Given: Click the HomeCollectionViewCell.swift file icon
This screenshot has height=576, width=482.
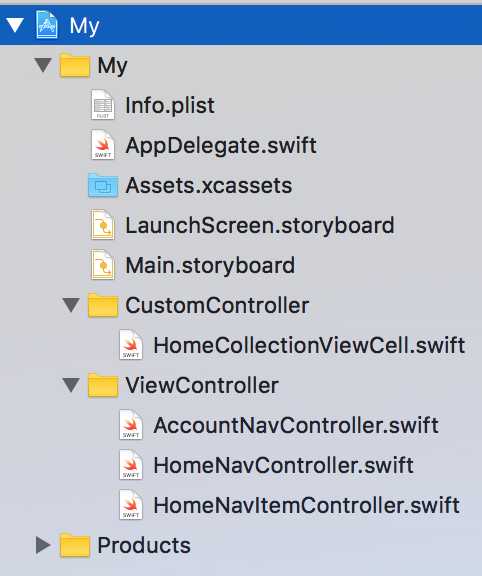Looking at the screenshot, I should click(131, 345).
